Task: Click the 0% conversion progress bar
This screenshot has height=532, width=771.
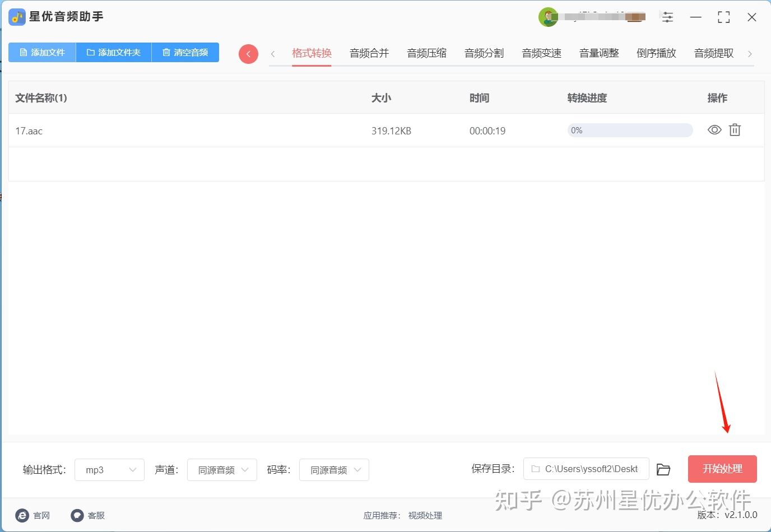Action: [629, 130]
